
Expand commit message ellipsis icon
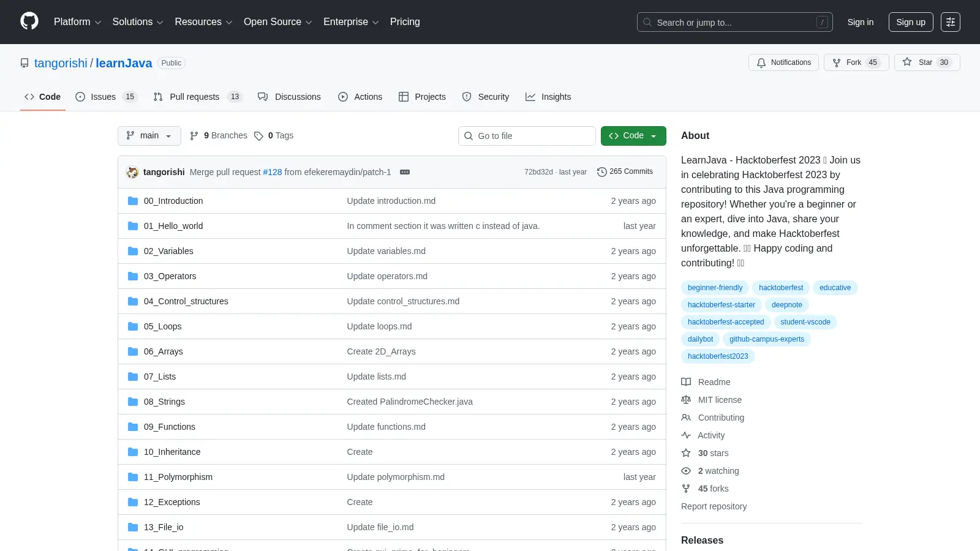[x=405, y=172]
